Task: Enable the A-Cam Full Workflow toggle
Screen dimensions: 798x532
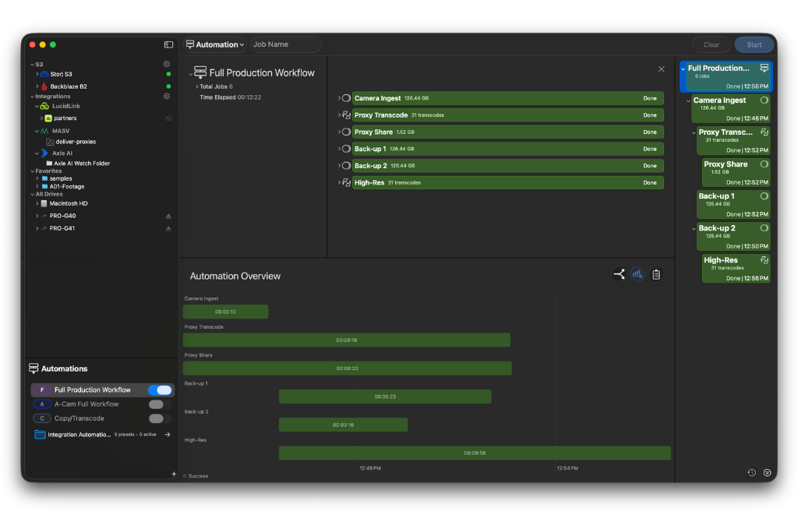Action: (160, 404)
